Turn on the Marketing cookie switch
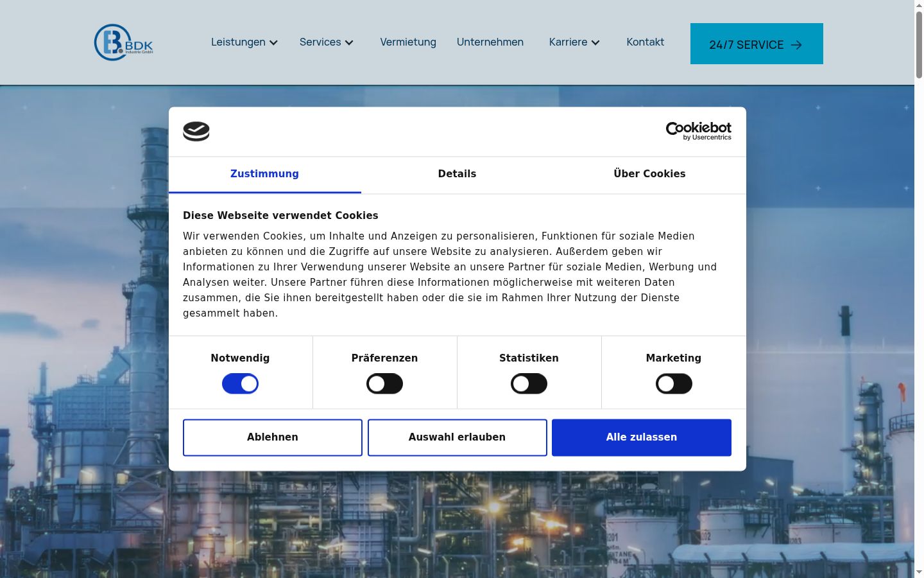Viewport: 924px width, 578px height. click(x=674, y=384)
